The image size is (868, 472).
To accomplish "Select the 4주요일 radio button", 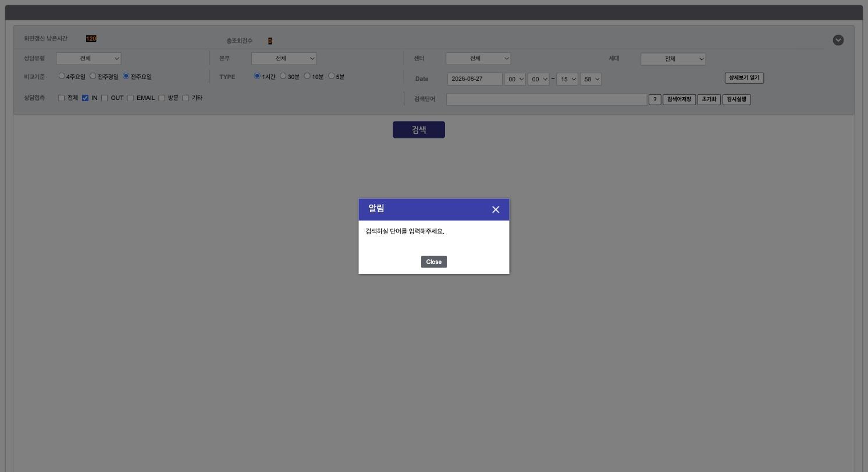I will 62,76.
